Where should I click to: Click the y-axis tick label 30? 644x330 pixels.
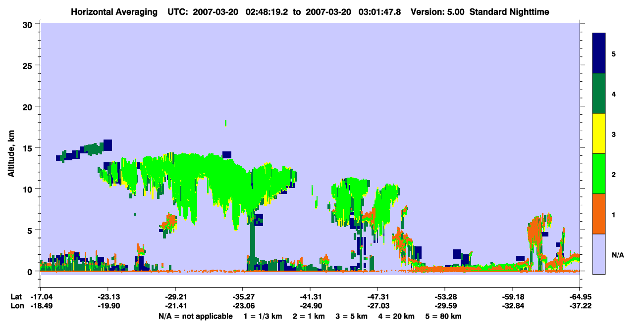pos(29,24)
